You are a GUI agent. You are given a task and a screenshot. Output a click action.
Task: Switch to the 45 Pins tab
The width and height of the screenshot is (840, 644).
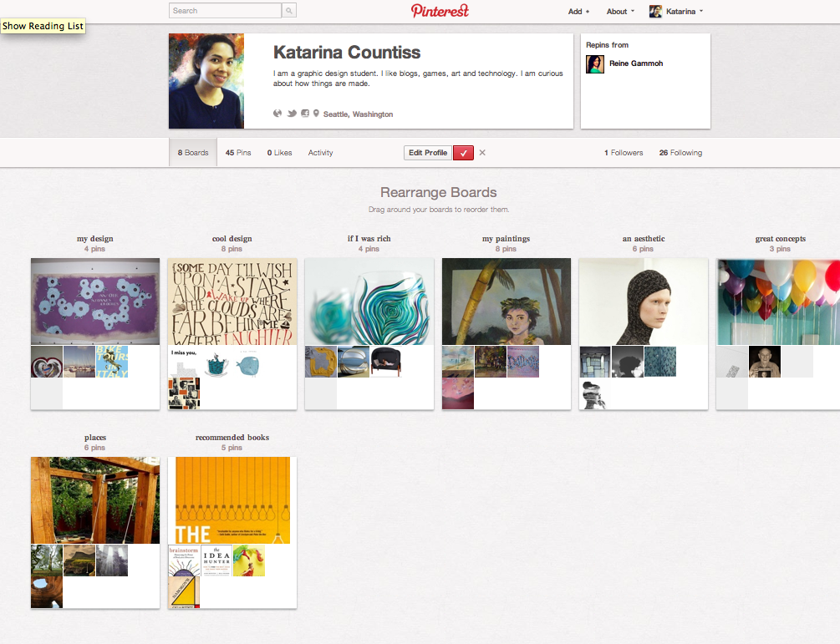click(x=238, y=153)
